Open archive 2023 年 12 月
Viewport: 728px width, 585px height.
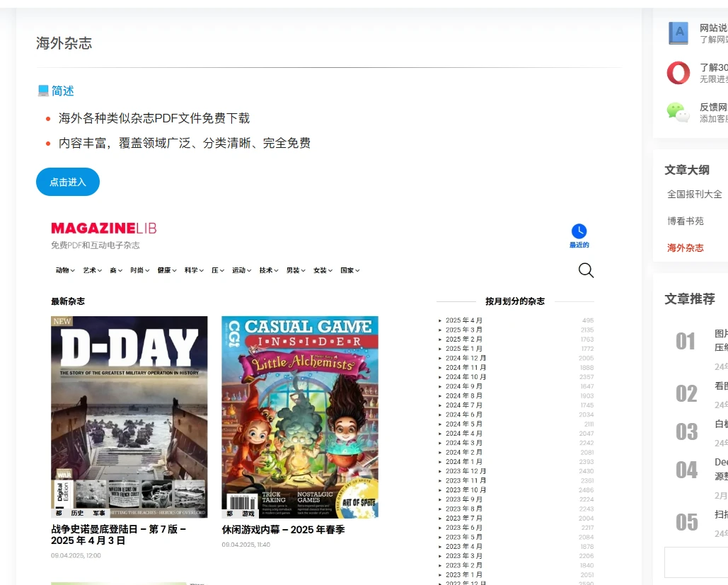tap(466, 471)
